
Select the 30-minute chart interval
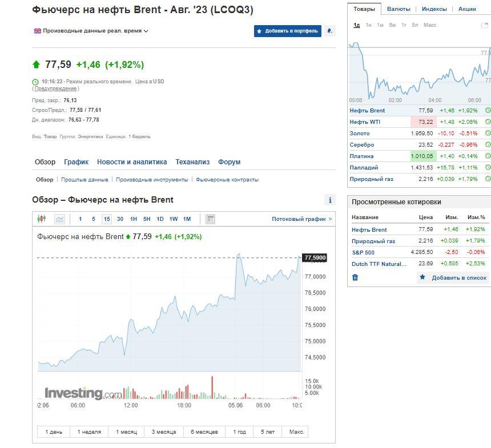point(120,219)
